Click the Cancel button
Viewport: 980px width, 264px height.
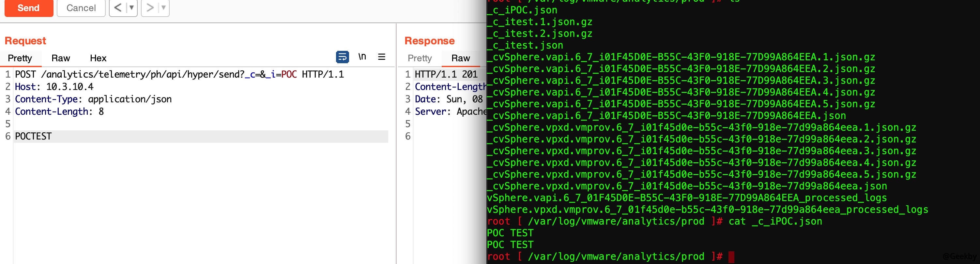(x=81, y=7)
